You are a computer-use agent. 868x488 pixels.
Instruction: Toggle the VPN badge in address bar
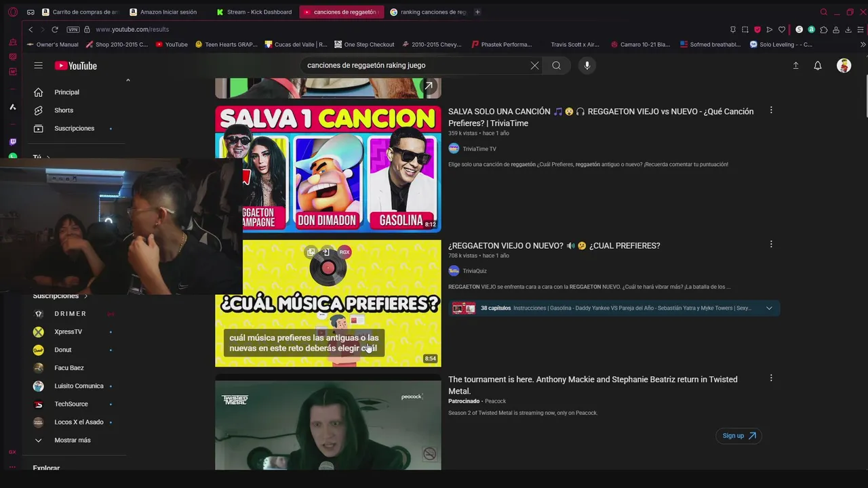(73, 30)
